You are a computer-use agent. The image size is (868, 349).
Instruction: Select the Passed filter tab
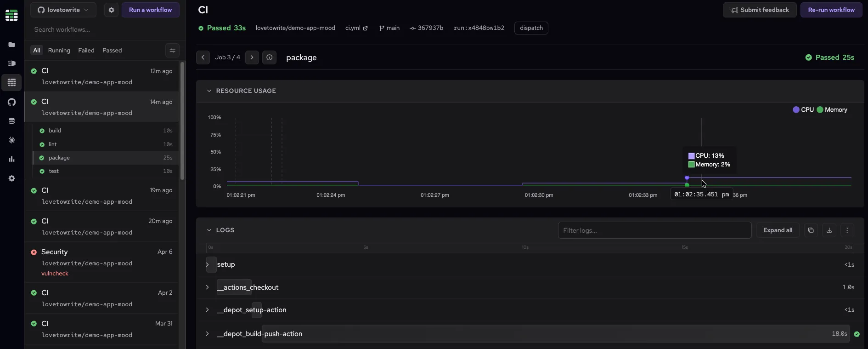[112, 51]
